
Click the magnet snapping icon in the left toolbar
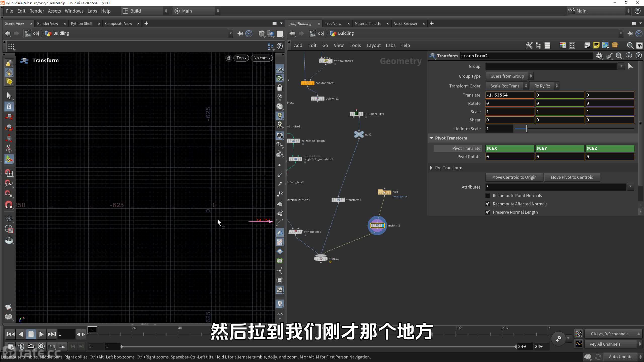point(9,205)
